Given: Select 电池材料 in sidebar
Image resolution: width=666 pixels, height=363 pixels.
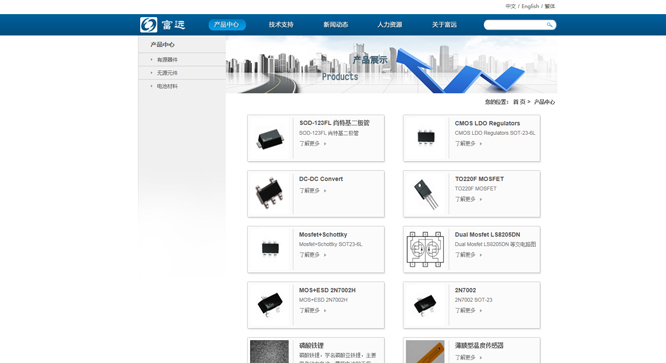Looking at the screenshot, I should [x=167, y=86].
